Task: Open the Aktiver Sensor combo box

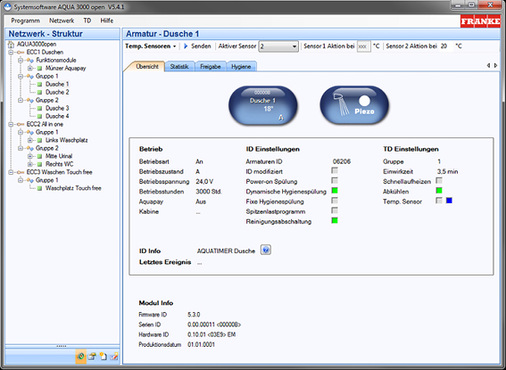Action: tap(279, 46)
